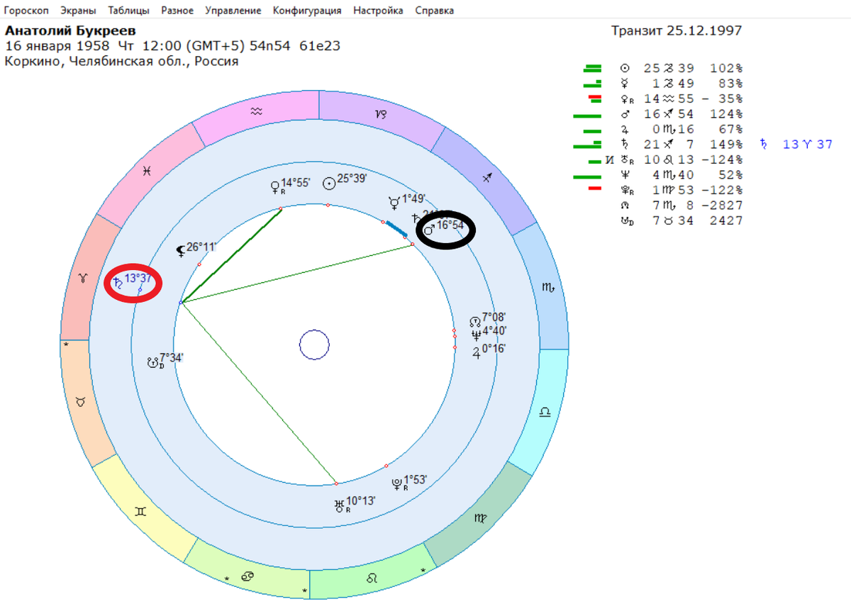Image resolution: width=851 pixels, height=616 pixels.
Task: Click the Capricorn sign on the zodiac ring
Action: click(382, 113)
